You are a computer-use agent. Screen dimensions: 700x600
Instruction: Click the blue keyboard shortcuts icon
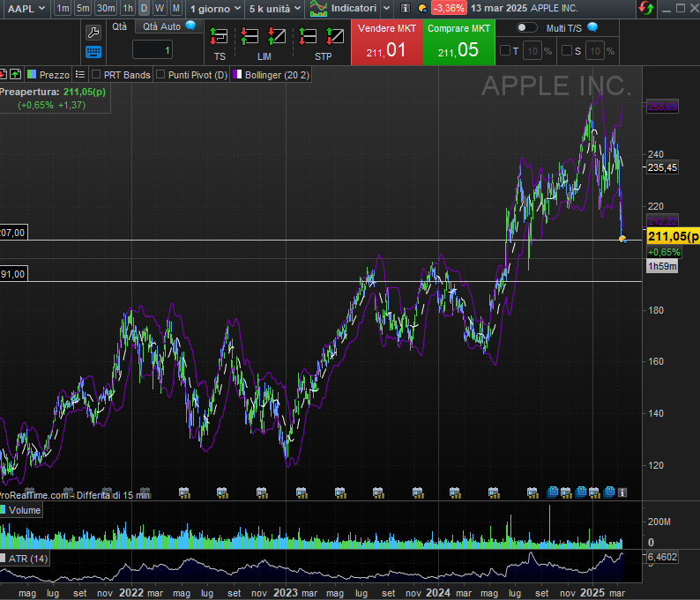tap(93, 52)
